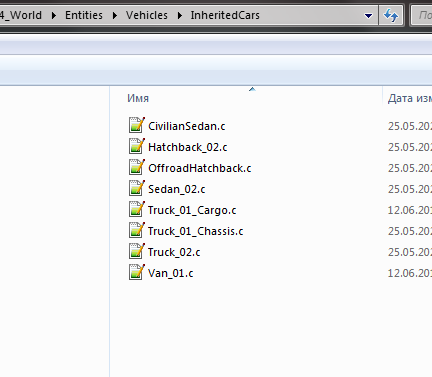This screenshot has height=377, width=432.
Task: Select the file name Hatchback_02.c
Action: 188,147
